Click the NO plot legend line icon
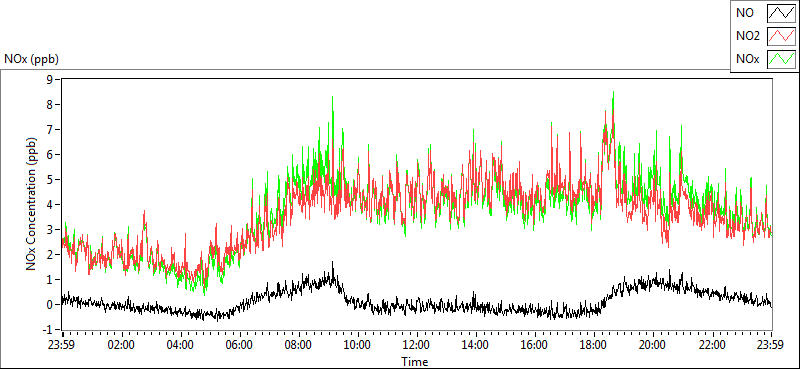The width and height of the screenshot is (800, 369). tap(782, 13)
